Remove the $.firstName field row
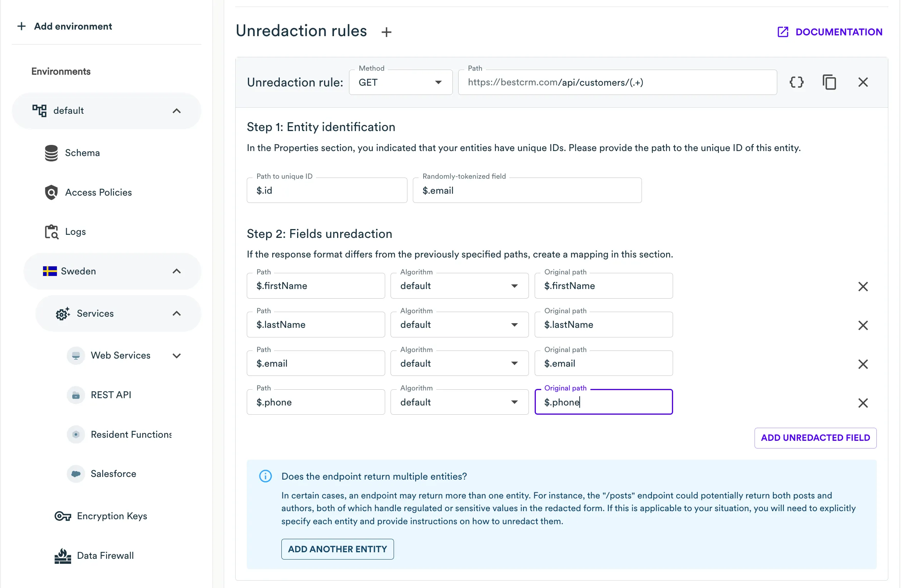Screen dimensions: 901x588 [863, 286]
